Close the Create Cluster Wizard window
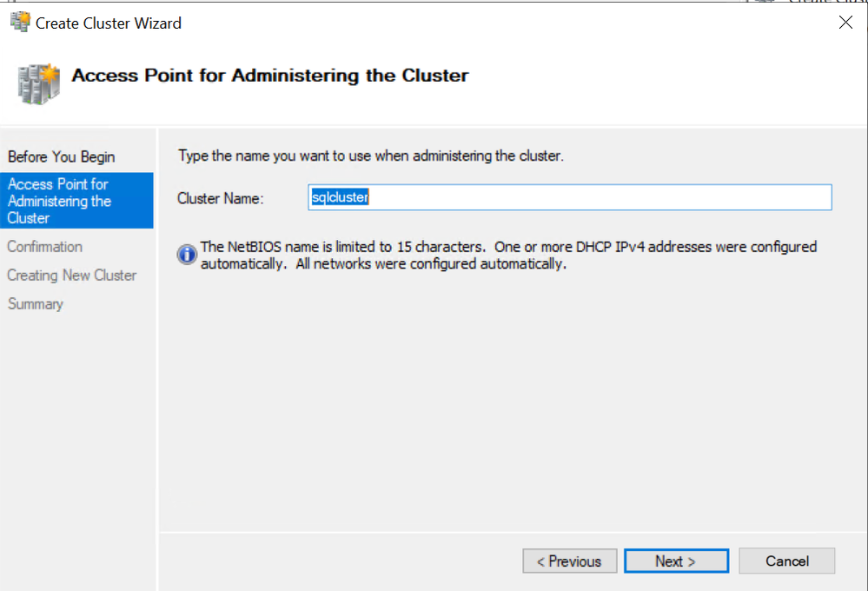The image size is (868, 591). pos(845,23)
